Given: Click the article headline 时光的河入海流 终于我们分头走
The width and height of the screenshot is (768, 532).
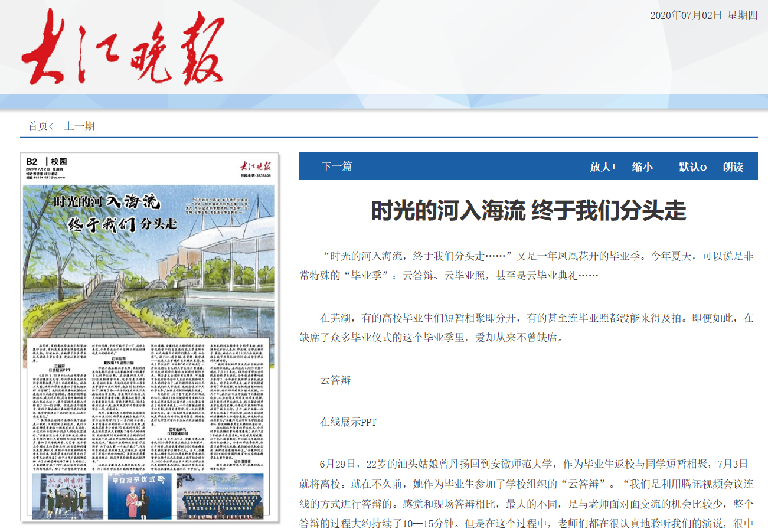Looking at the screenshot, I should 528,211.
